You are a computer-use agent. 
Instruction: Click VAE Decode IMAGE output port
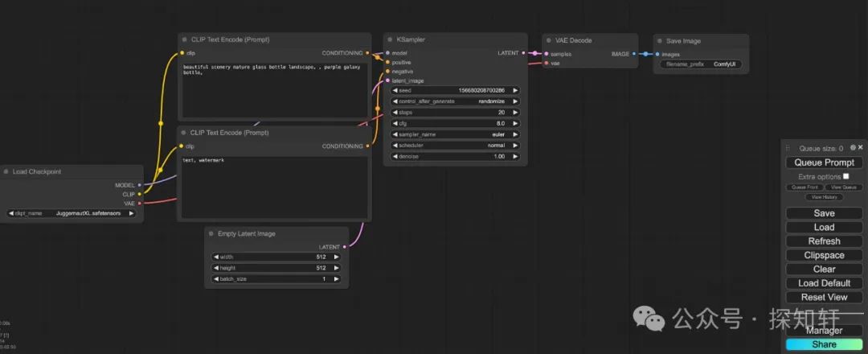pos(634,54)
